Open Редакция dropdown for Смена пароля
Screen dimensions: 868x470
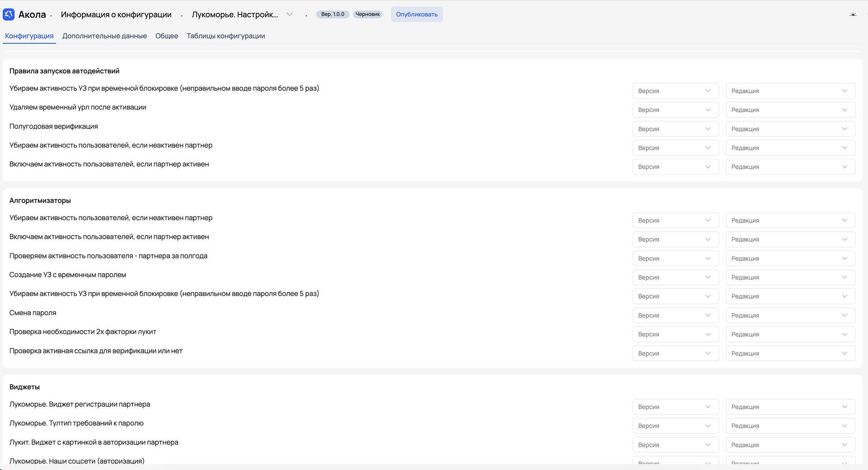click(x=790, y=315)
